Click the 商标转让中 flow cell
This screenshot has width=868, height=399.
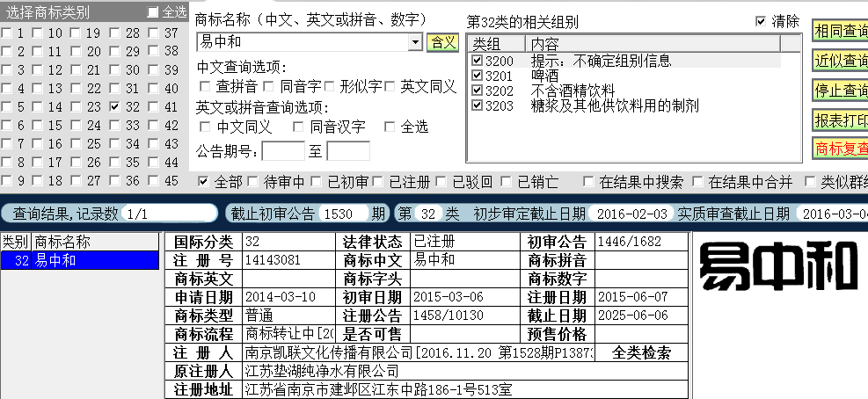click(288, 334)
